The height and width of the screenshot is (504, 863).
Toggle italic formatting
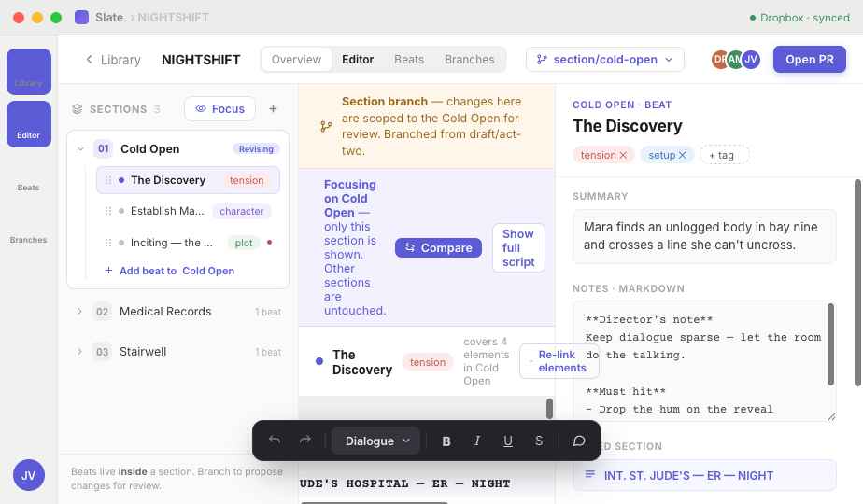(477, 441)
